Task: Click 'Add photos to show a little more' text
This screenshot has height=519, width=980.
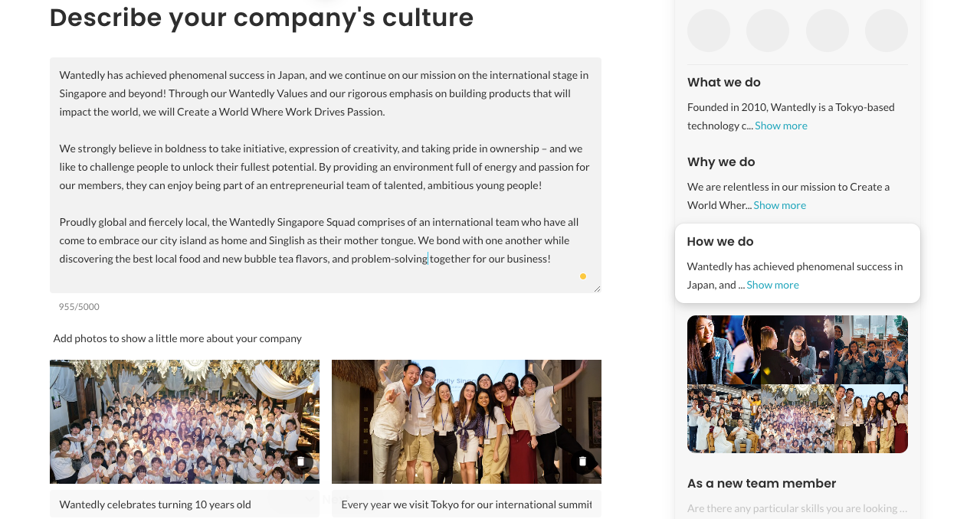Action: (x=178, y=338)
